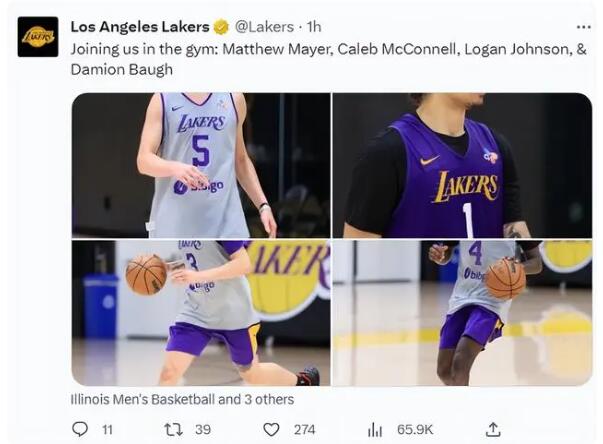
Task: Open the 1h post timestamp
Action: [x=314, y=27]
